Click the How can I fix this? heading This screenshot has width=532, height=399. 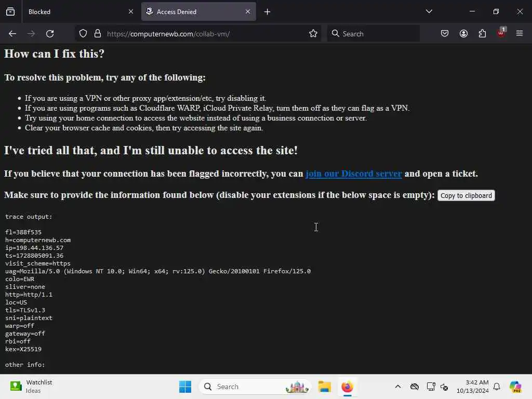(x=54, y=54)
